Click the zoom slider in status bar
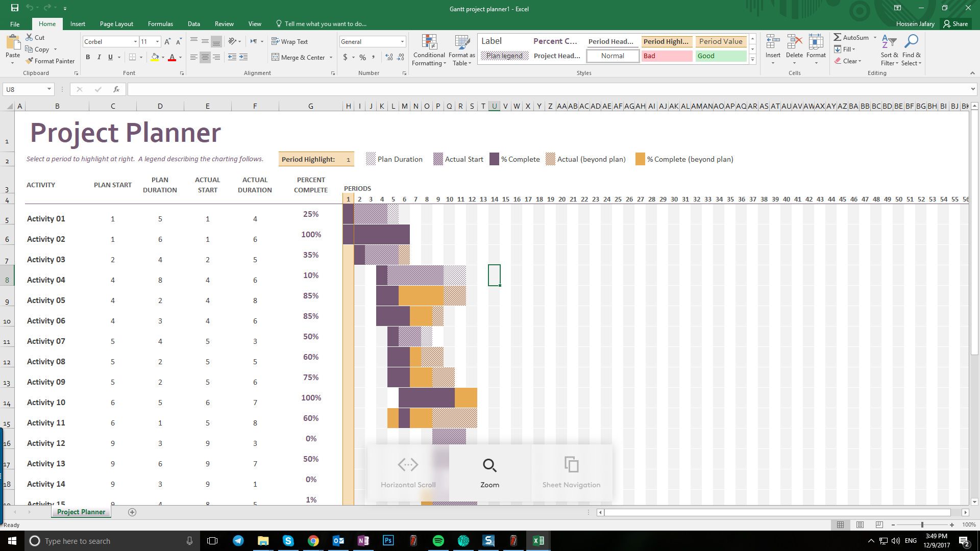This screenshot has height=551, width=980. (x=922, y=525)
